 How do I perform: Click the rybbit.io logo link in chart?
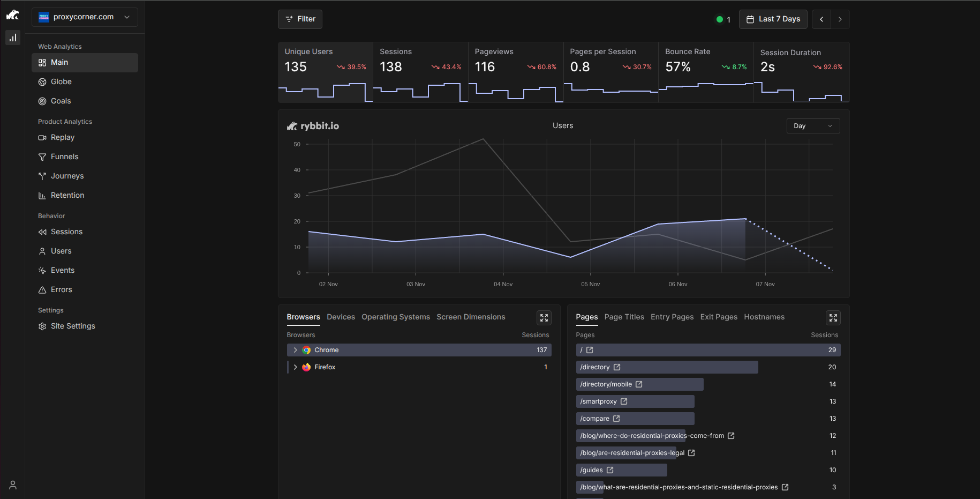(x=313, y=126)
